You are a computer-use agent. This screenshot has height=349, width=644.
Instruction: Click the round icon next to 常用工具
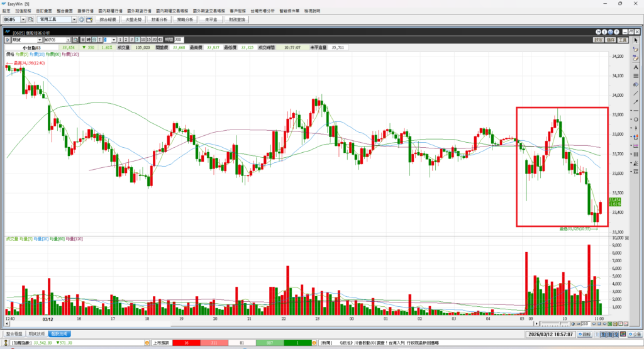[x=81, y=20]
